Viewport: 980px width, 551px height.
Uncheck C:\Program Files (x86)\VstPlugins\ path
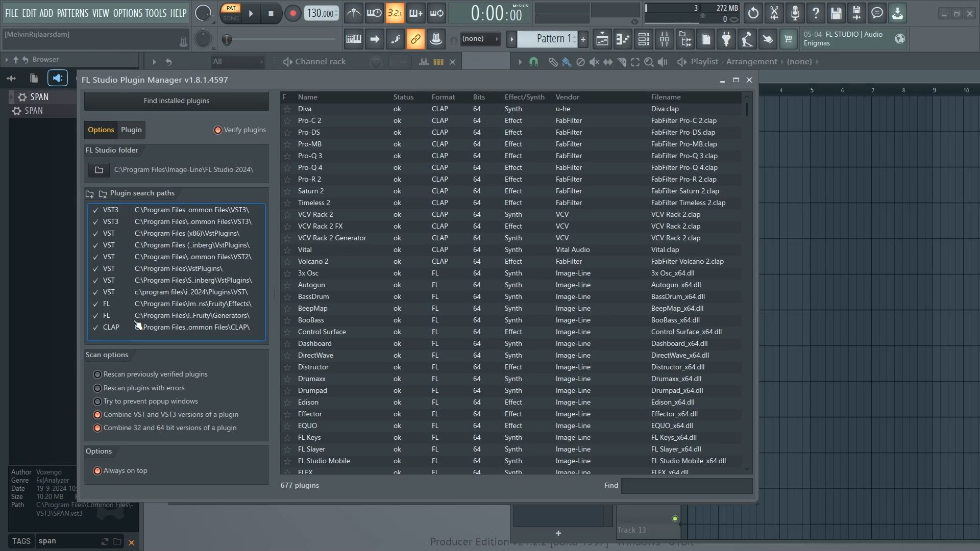click(95, 234)
